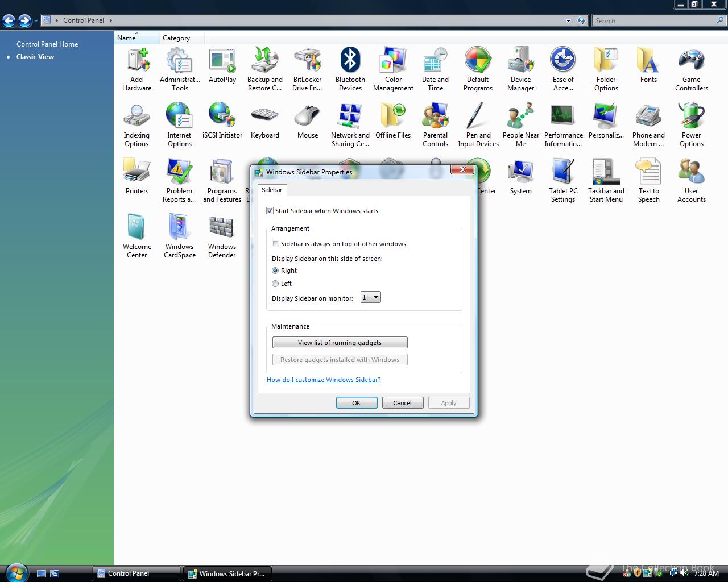Image resolution: width=728 pixels, height=582 pixels.
Task: Open Taskbar and Start Menu
Action: 606,181
